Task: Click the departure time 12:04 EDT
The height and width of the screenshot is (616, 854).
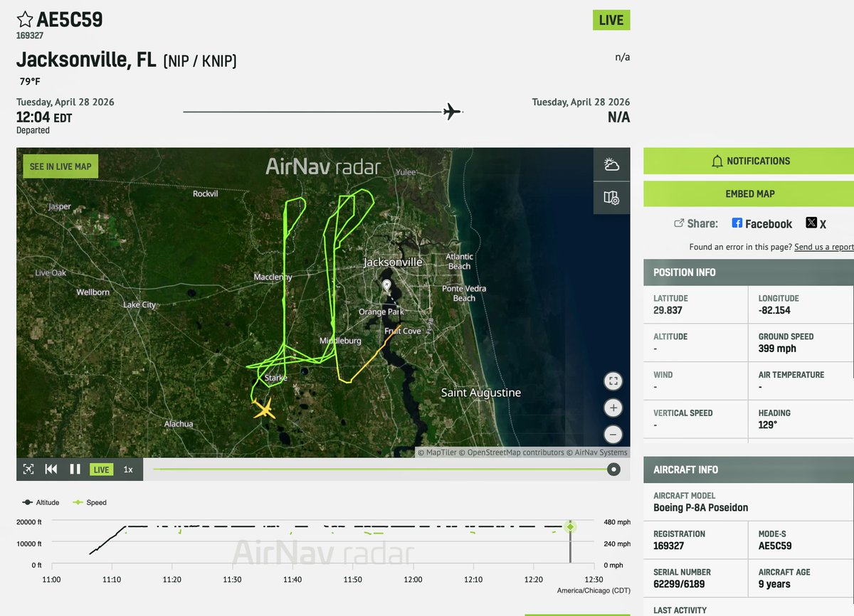Action: click(44, 117)
